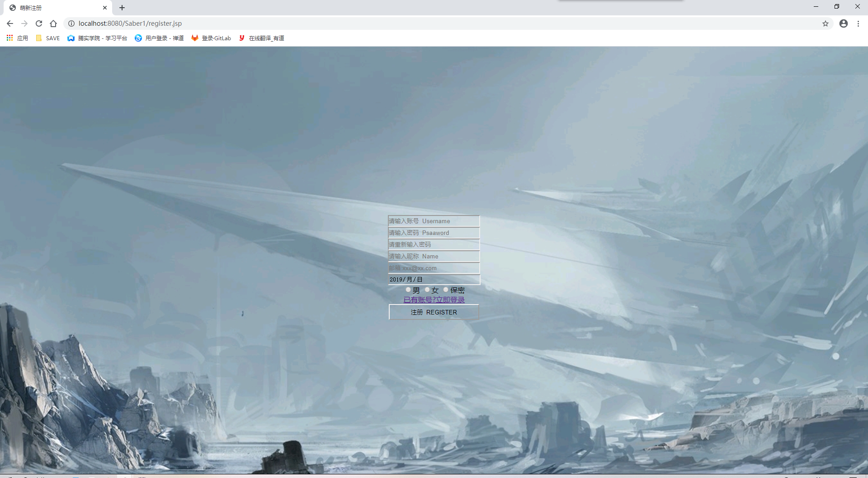Viewport: 868px width, 478px height.
Task: Select the 萌新注册 tab
Action: tap(59, 8)
